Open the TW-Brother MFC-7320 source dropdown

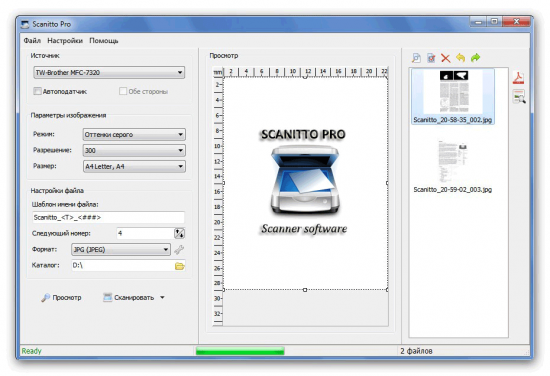[109, 73]
